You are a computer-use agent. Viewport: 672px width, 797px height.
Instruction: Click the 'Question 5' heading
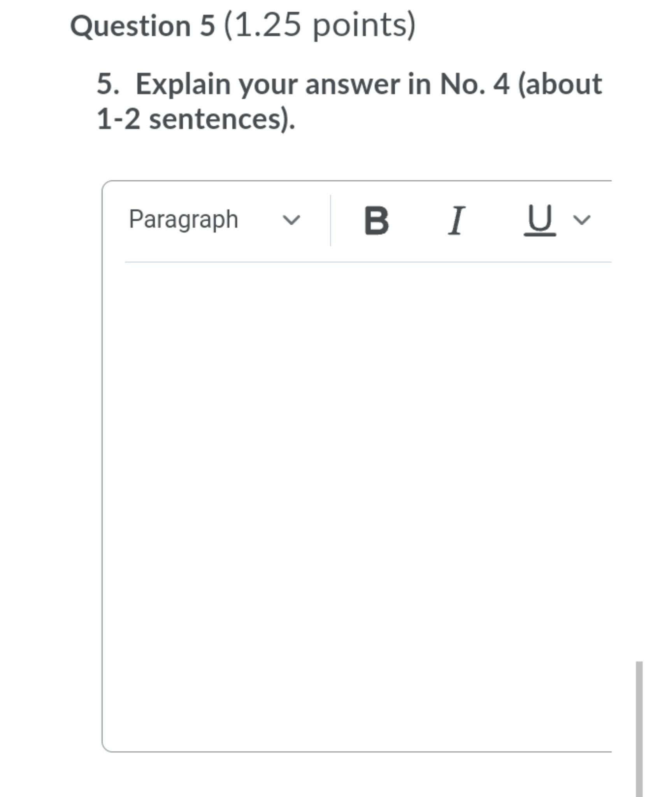coord(142,26)
